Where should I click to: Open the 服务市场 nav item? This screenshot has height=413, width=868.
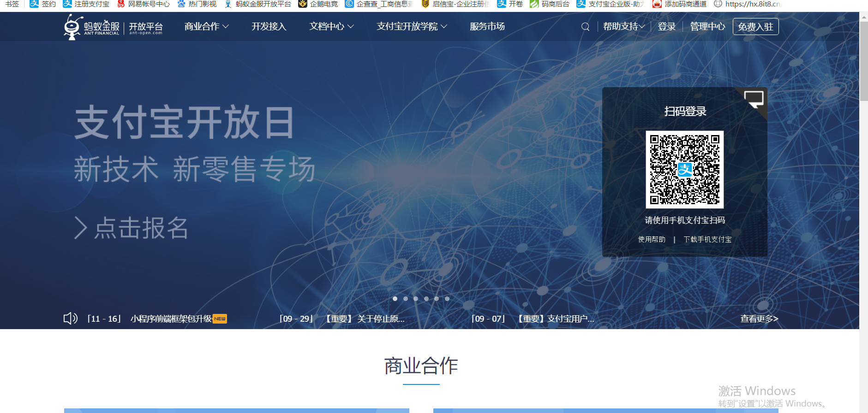pyautogui.click(x=487, y=27)
